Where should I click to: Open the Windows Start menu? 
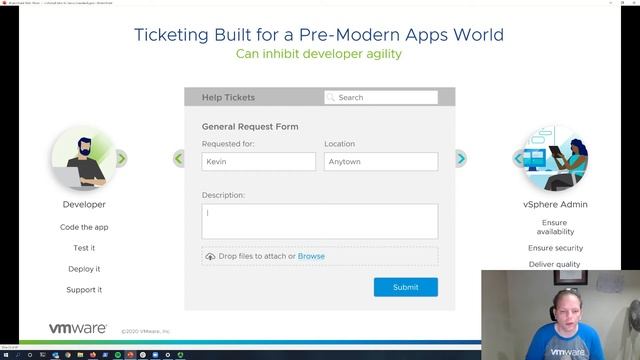[6, 355]
